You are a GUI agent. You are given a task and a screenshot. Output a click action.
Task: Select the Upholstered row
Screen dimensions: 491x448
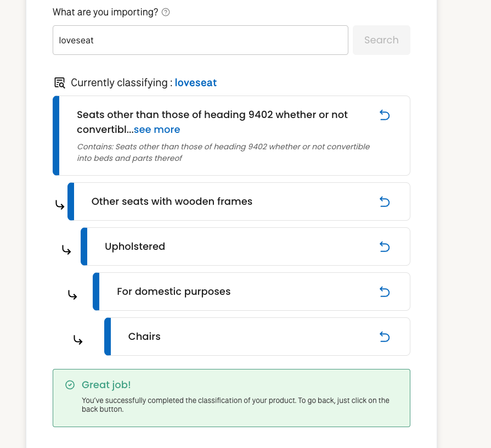(246, 247)
